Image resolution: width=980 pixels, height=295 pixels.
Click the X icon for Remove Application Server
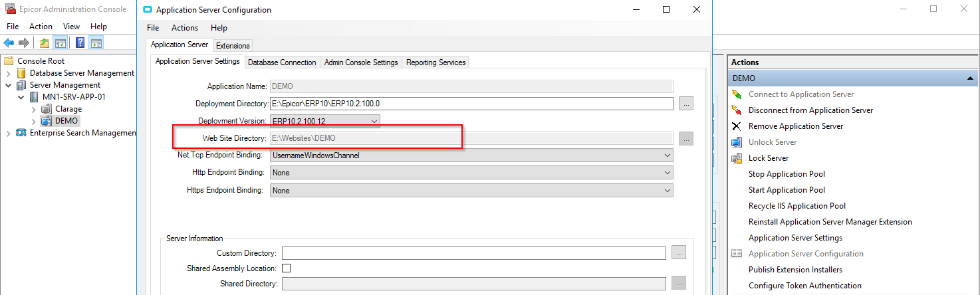click(x=737, y=126)
